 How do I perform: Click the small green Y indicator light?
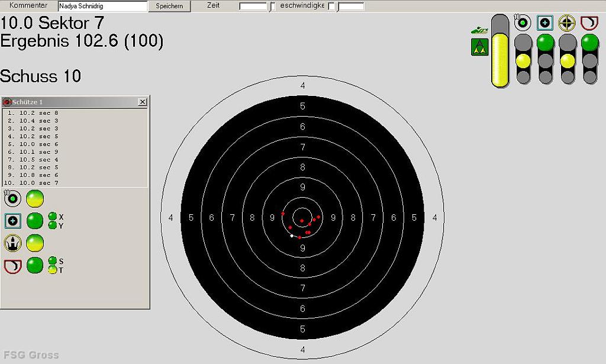tap(53, 225)
